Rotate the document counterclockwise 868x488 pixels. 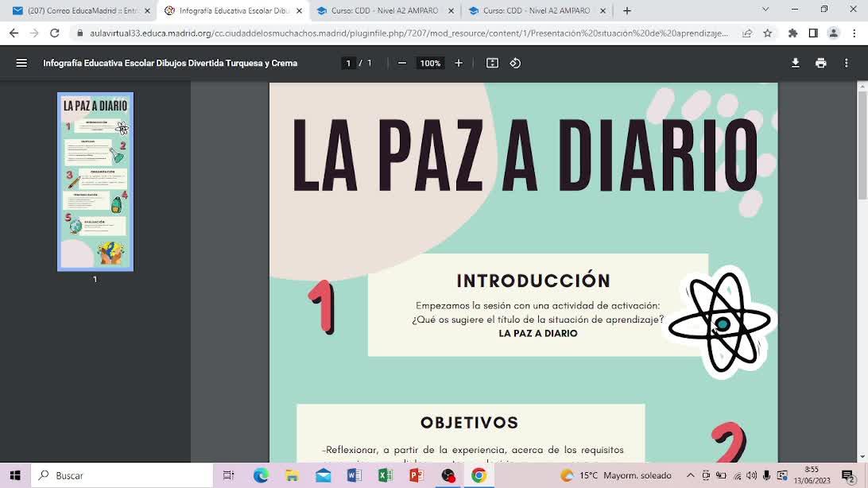[515, 63]
